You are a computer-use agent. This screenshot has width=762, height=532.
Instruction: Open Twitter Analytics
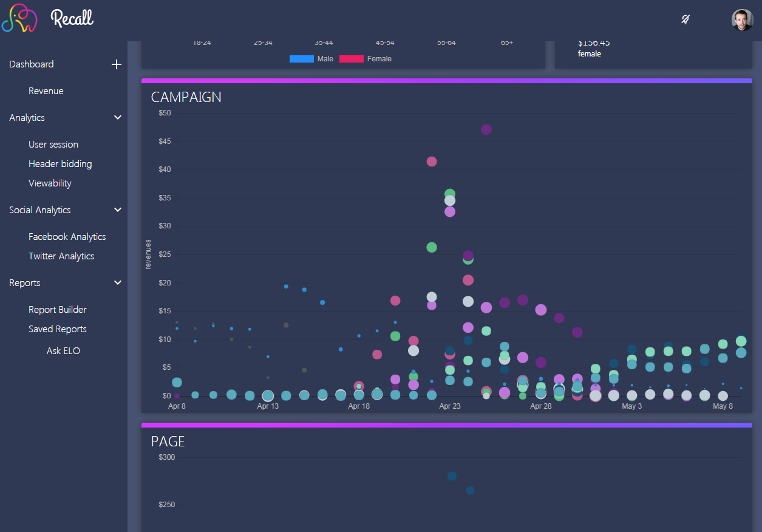[x=61, y=256]
